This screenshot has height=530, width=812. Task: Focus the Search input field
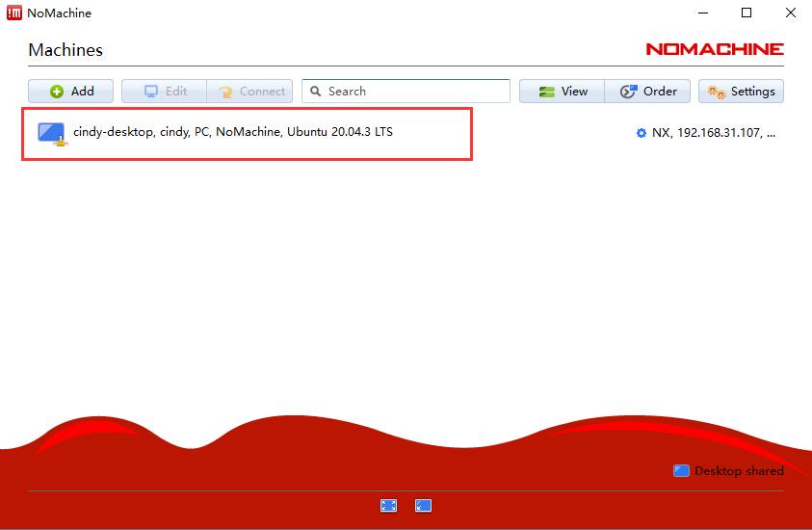click(406, 92)
